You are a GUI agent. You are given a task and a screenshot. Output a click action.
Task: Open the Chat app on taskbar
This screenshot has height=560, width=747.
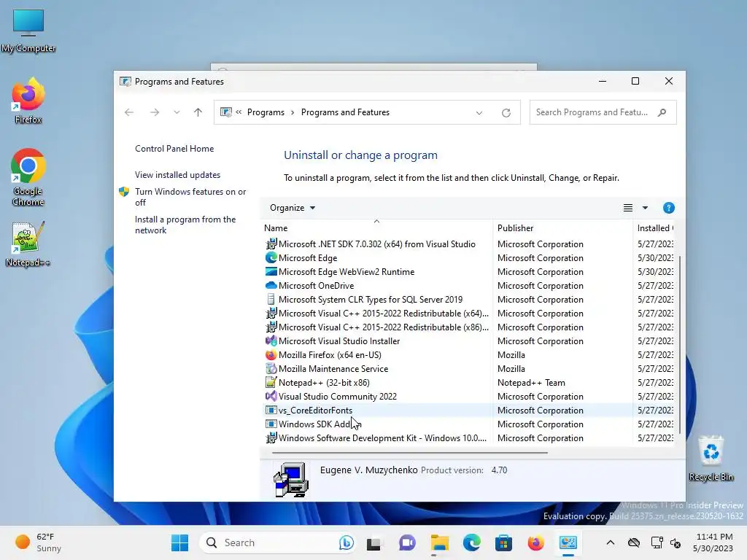click(x=407, y=542)
